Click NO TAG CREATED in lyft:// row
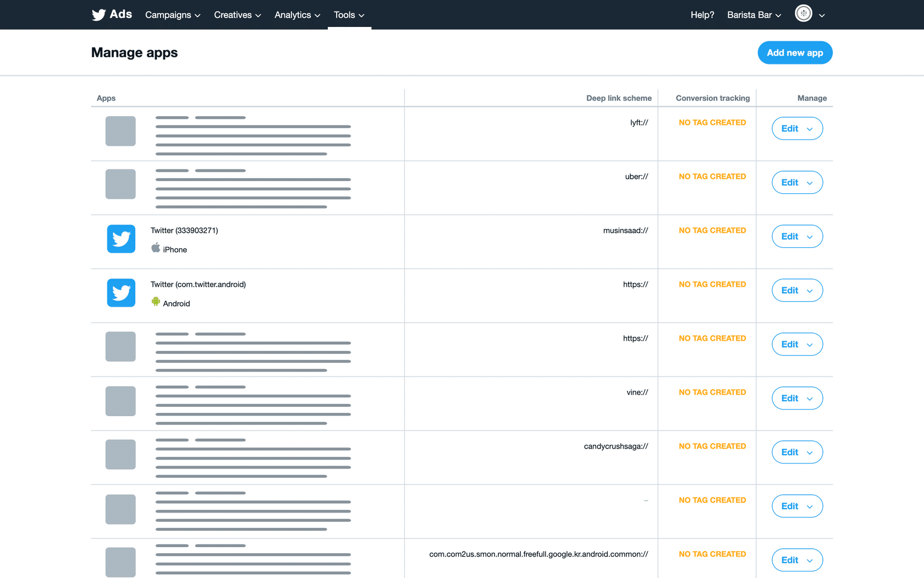Image resolution: width=924 pixels, height=578 pixels. coord(712,122)
